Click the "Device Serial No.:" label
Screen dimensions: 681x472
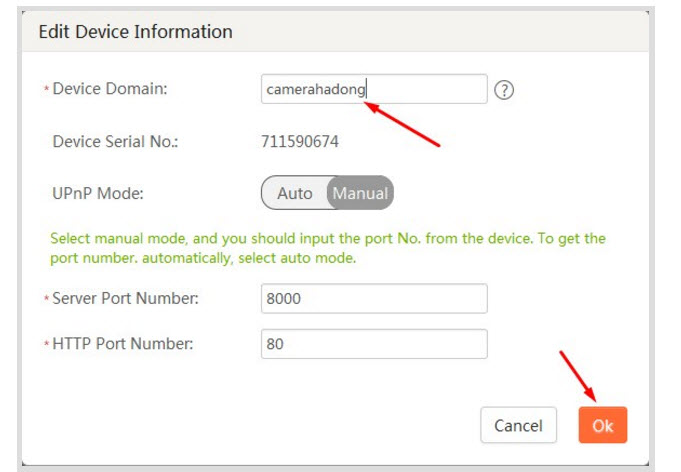(115, 142)
